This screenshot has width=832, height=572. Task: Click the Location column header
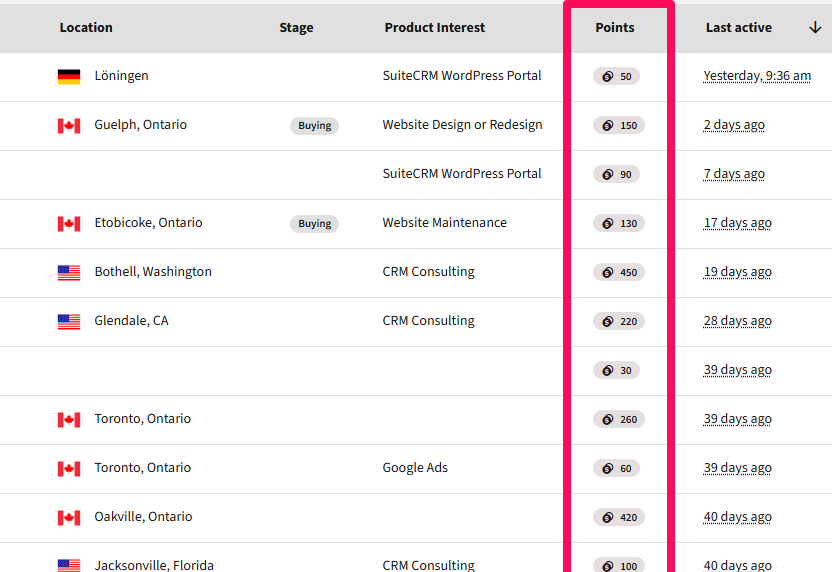tap(86, 28)
